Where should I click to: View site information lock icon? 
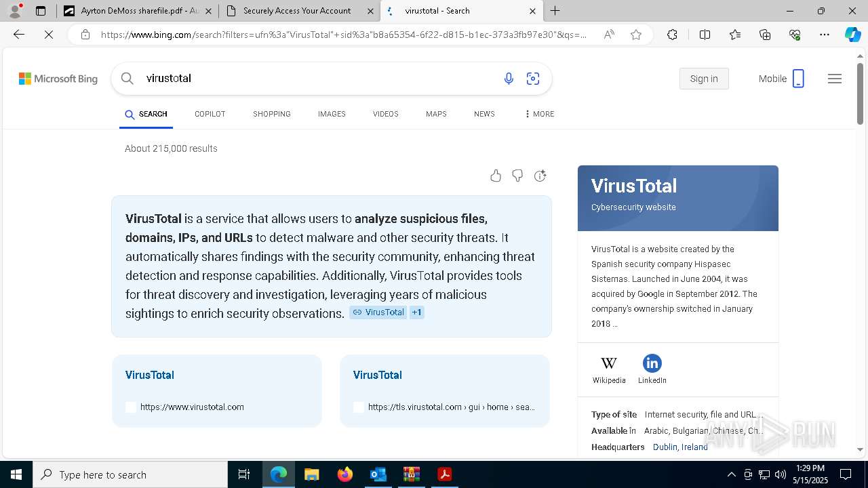coord(85,35)
